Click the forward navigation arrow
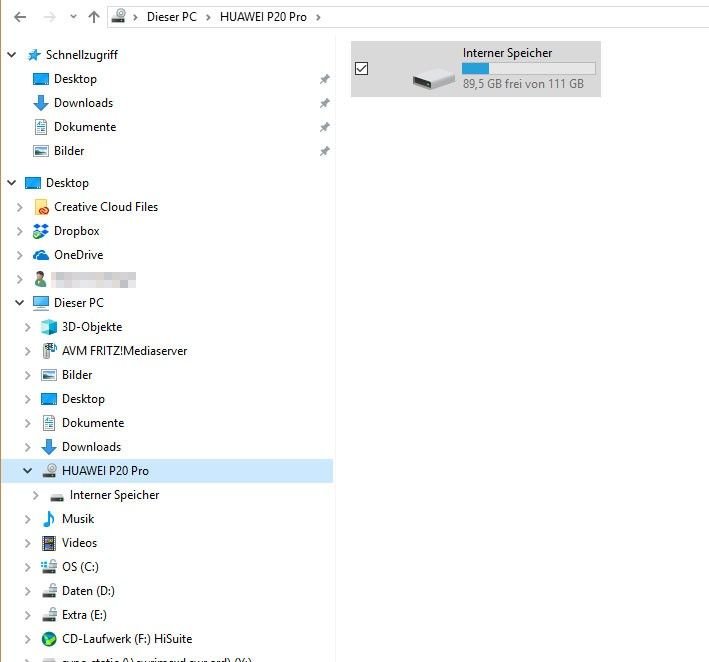709x662 pixels. point(49,17)
